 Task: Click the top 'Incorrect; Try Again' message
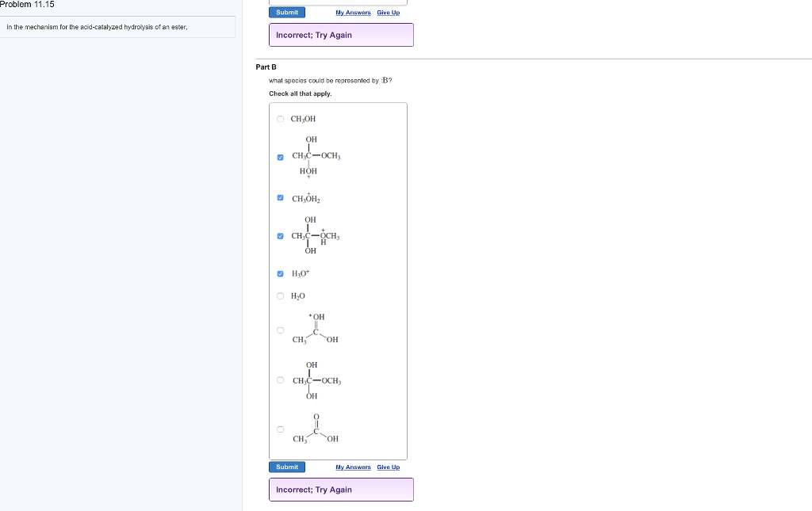click(x=341, y=35)
